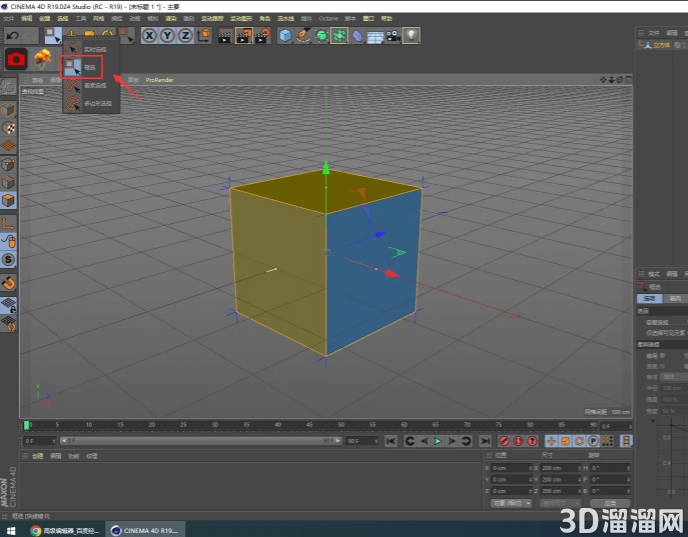Screen dimensions: 688x537
Task: Click the green current frame marker
Action: [26, 425]
